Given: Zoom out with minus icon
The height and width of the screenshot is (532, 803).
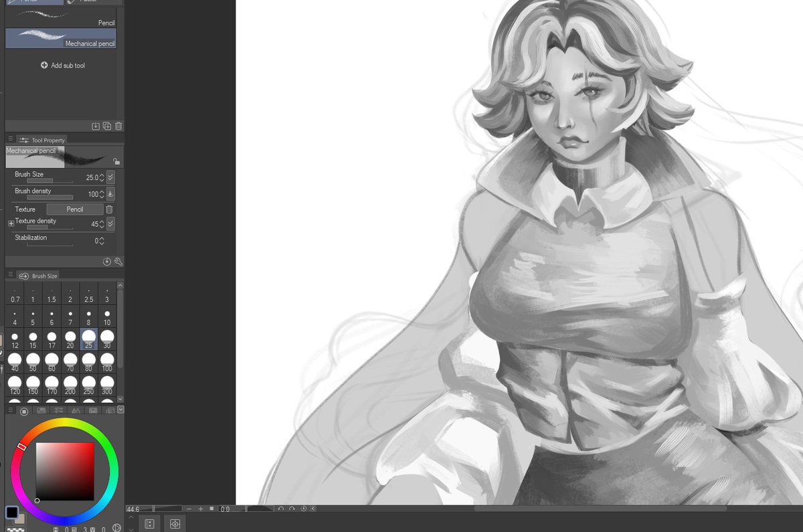Looking at the screenshot, I should coord(190,509).
